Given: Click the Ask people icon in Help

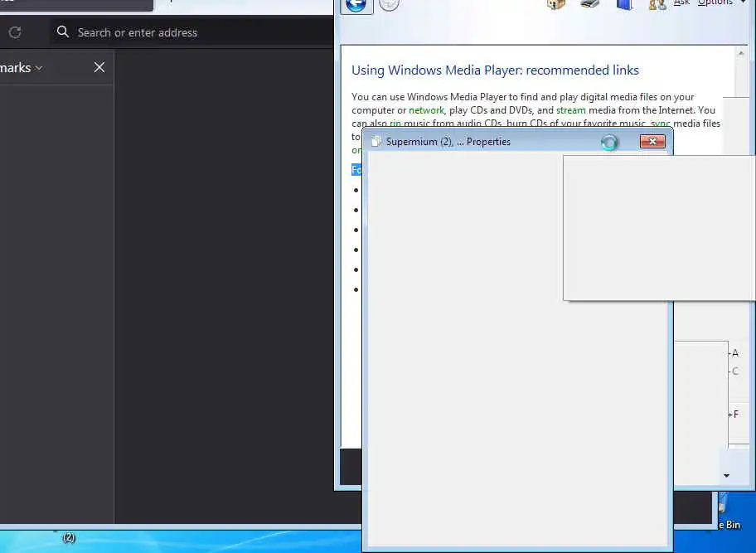Looking at the screenshot, I should [657, 4].
